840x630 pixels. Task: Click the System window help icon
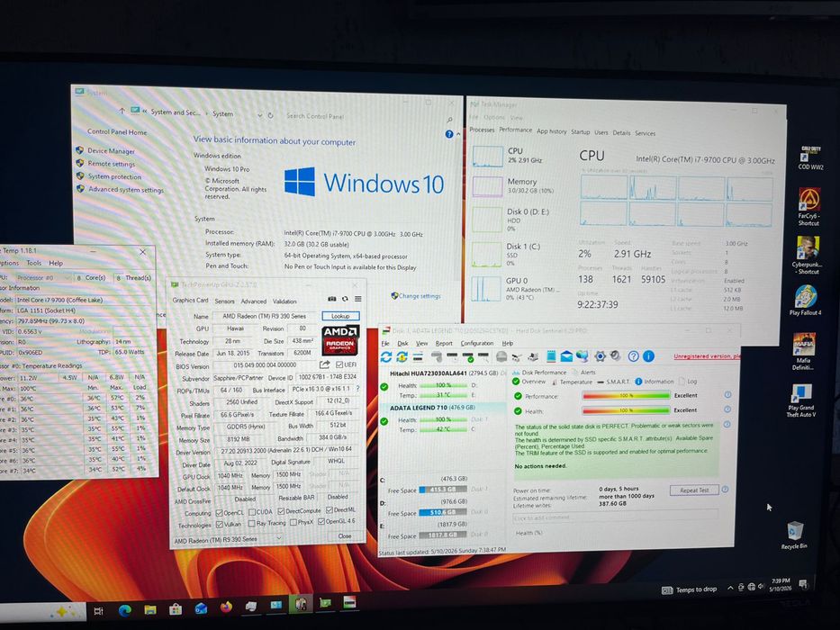click(449, 134)
